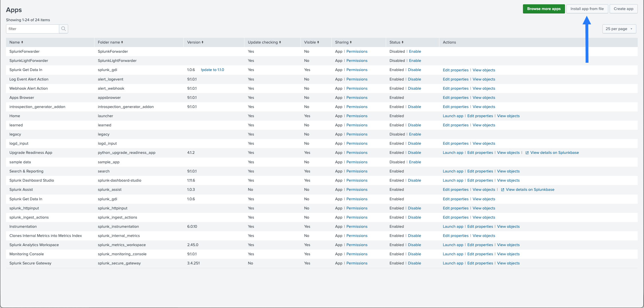Sort by the Visible column

[x=311, y=42]
